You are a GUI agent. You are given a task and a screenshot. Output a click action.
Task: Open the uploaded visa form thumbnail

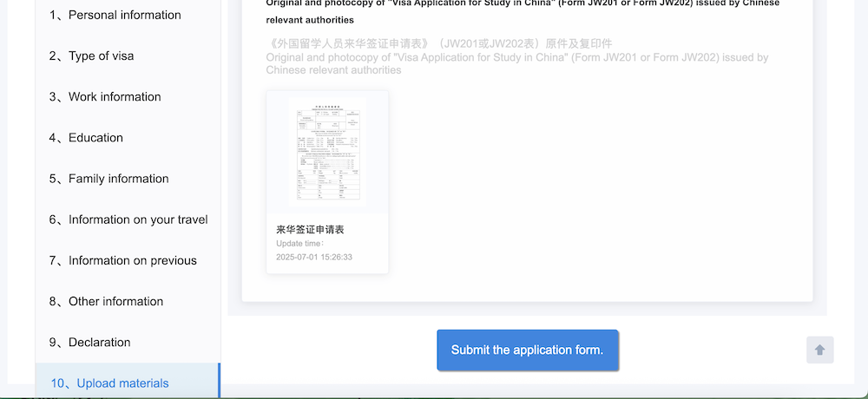(327, 152)
